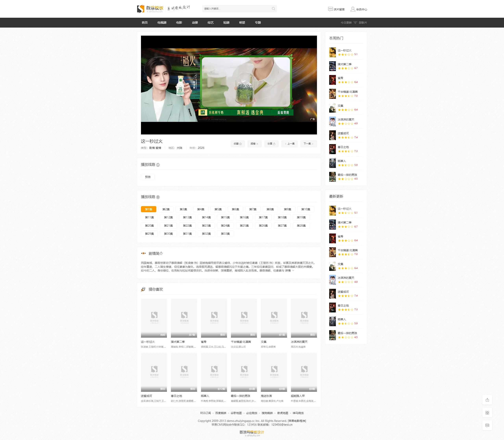Open the 电视剧 nav menu

(x=162, y=23)
